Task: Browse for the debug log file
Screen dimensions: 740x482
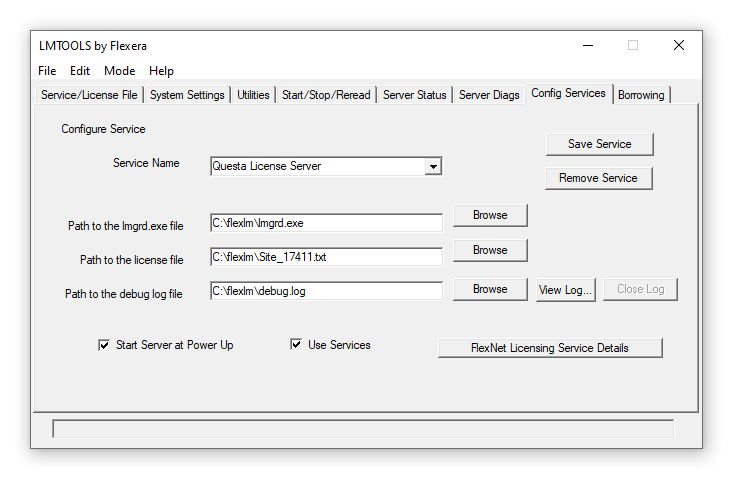Action: coord(490,289)
